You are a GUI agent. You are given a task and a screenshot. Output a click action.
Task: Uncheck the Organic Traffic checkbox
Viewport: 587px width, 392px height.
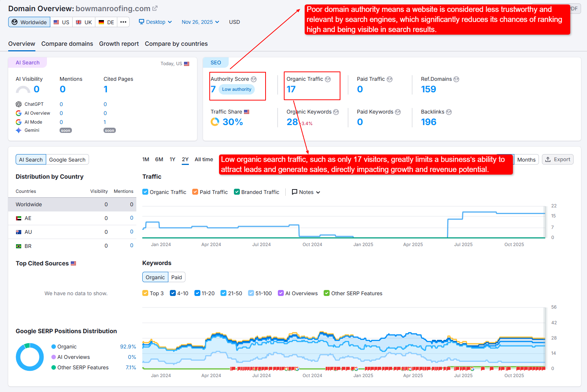146,192
